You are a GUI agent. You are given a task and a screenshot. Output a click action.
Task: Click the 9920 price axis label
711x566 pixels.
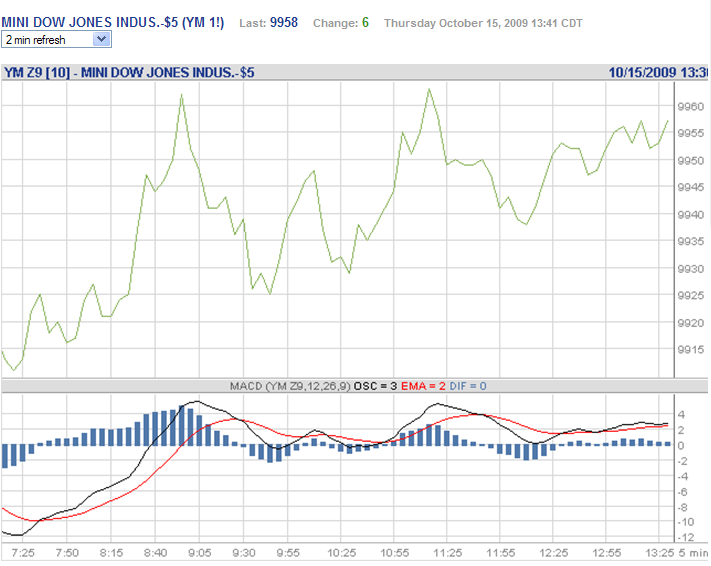click(691, 323)
